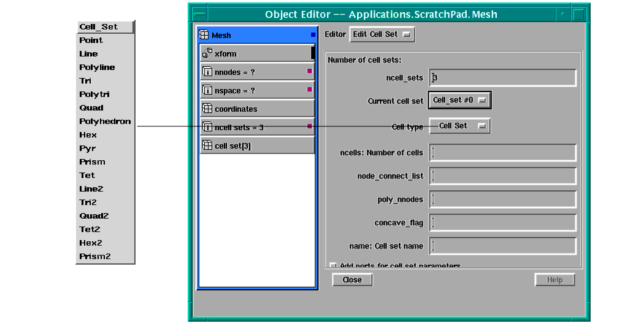
Task: Select Quad in the cell type list
Action: 91,108
